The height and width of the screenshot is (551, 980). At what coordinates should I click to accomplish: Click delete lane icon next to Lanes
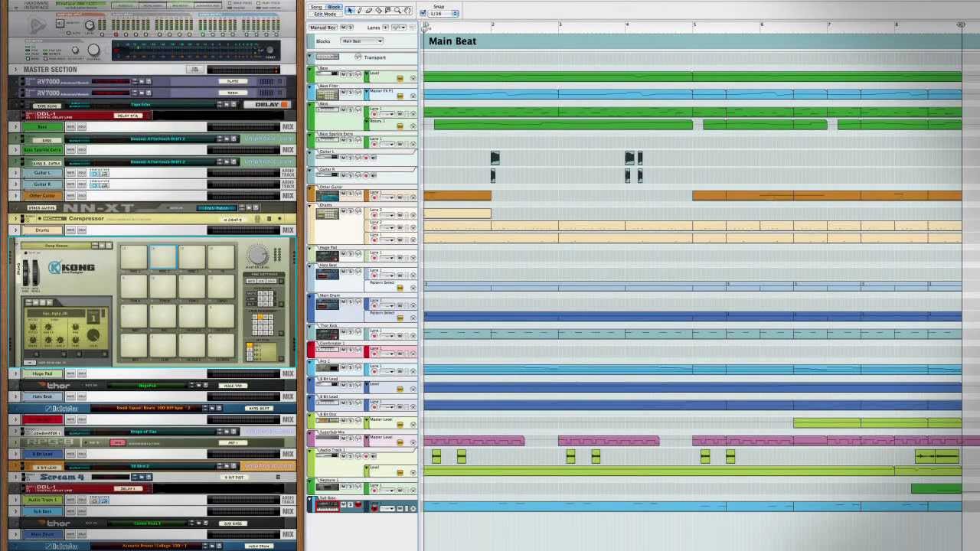(x=413, y=28)
